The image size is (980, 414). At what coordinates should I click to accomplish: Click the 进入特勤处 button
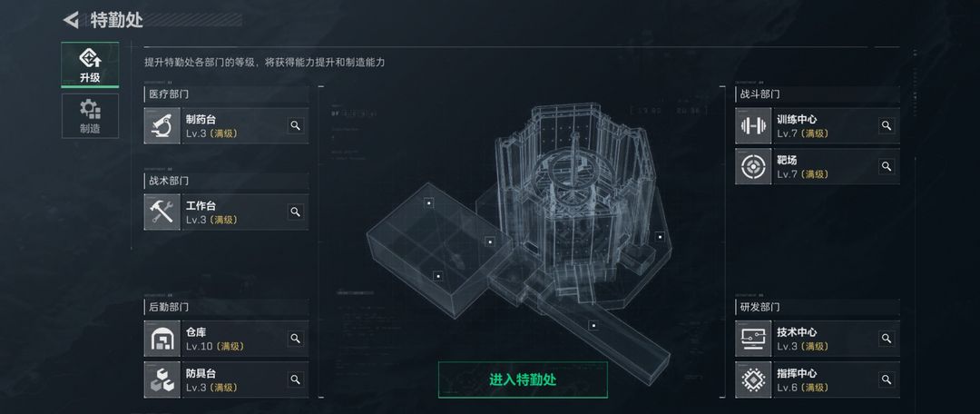click(x=523, y=379)
